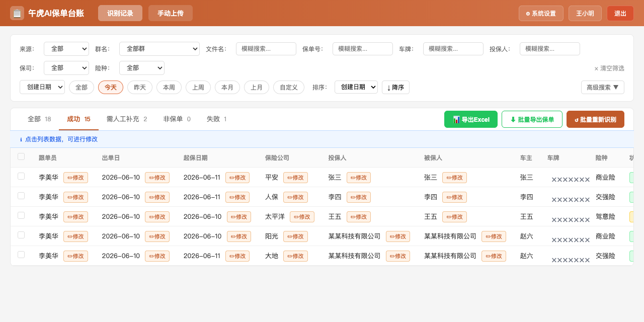The width and height of the screenshot is (644, 322).
Task: Click 修改 beside 平安 insurance company
Action: pos(295,178)
